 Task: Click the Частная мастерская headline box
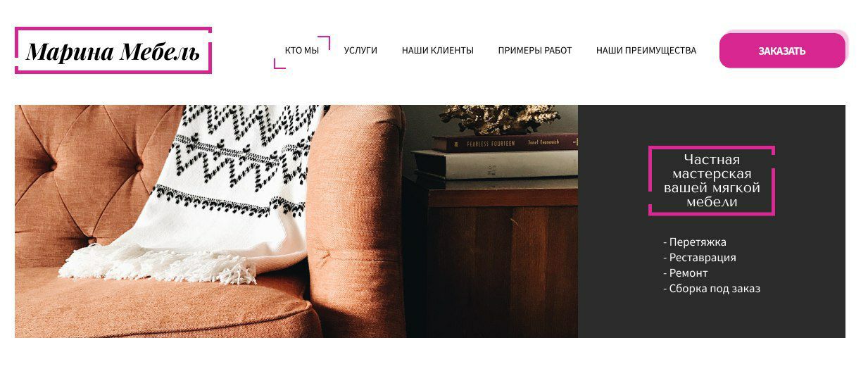tap(712, 181)
